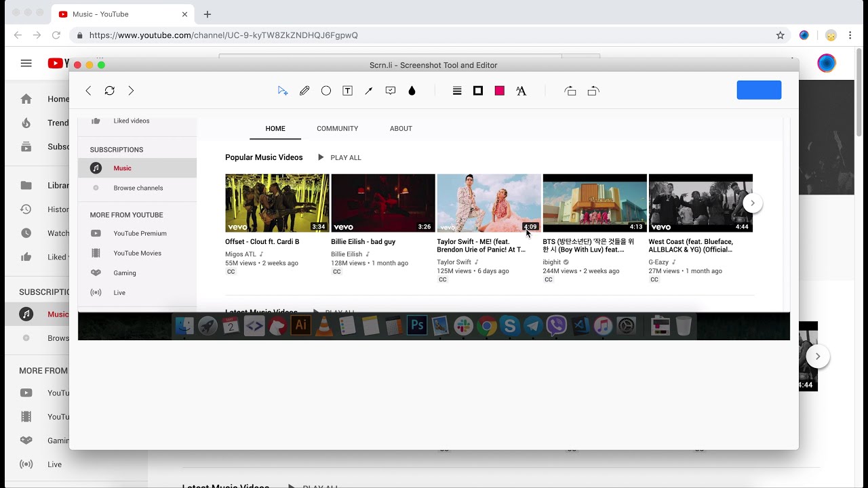Go forward using the editor's right chevron
This screenshot has height=488, width=868.
[131, 91]
